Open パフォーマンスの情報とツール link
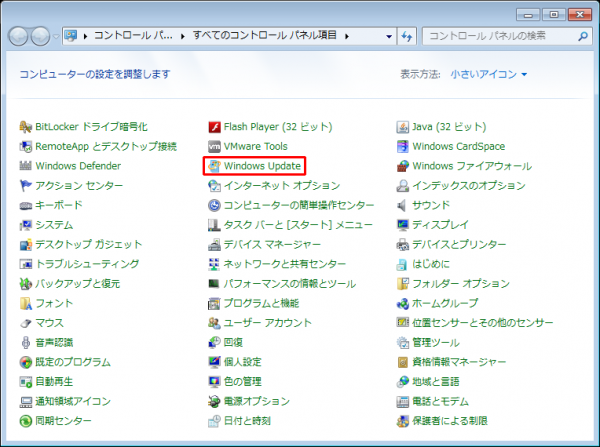 [x=290, y=284]
